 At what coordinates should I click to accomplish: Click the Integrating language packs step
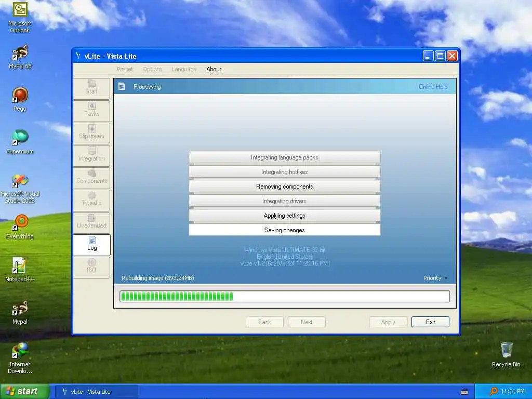(x=285, y=157)
